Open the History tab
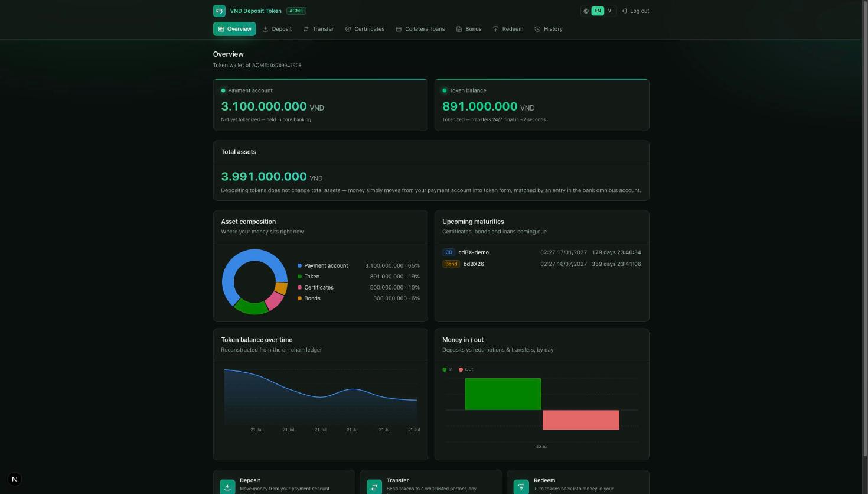The height and width of the screenshot is (494, 868). (549, 29)
